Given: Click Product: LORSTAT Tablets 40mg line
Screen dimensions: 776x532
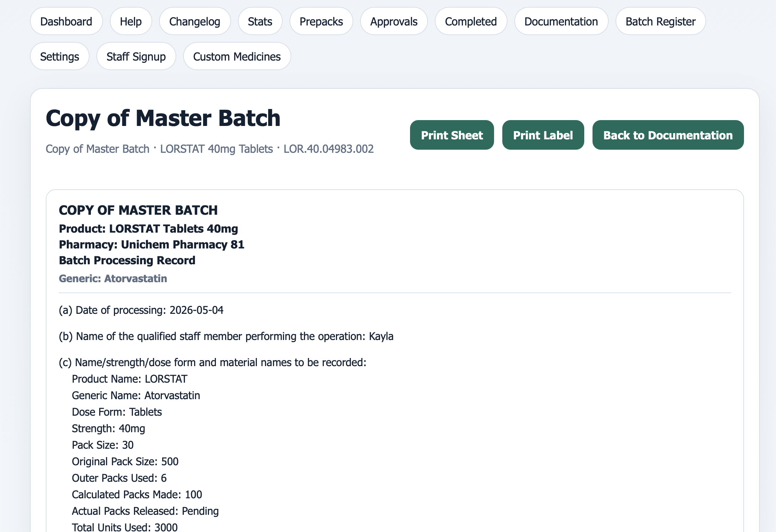Looking at the screenshot, I should (148, 228).
